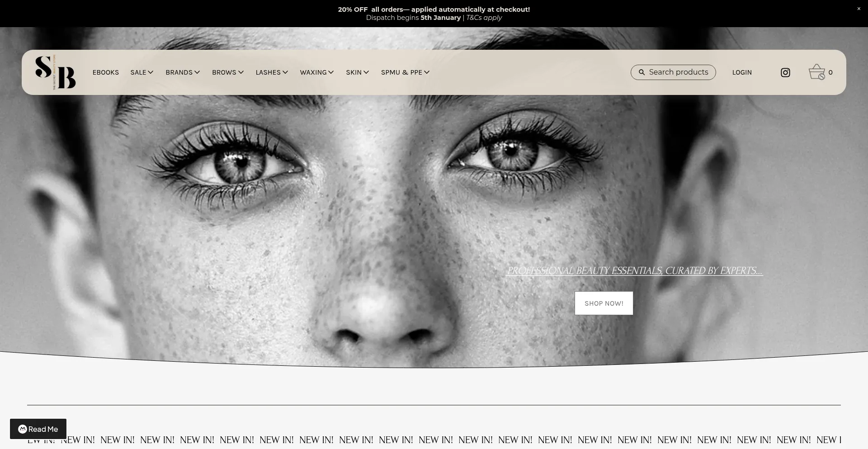
Task: Open the shopping bag cart icon
Action: point(816,72)
